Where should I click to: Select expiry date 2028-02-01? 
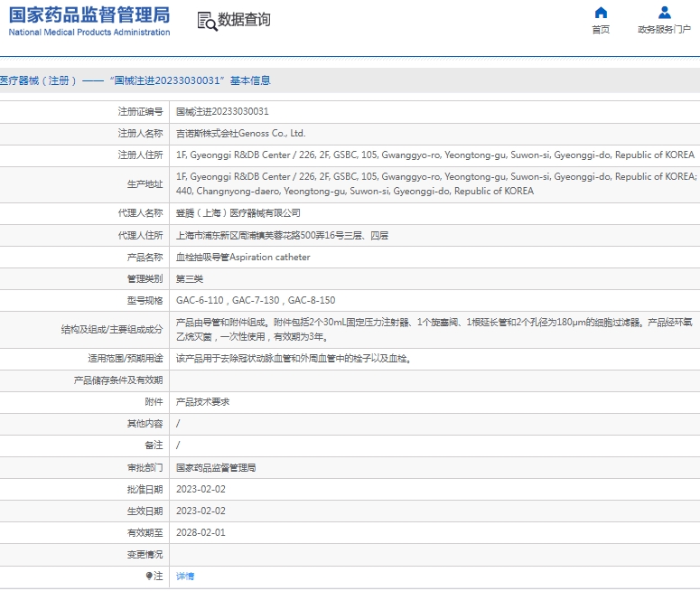tap(201, 532)
